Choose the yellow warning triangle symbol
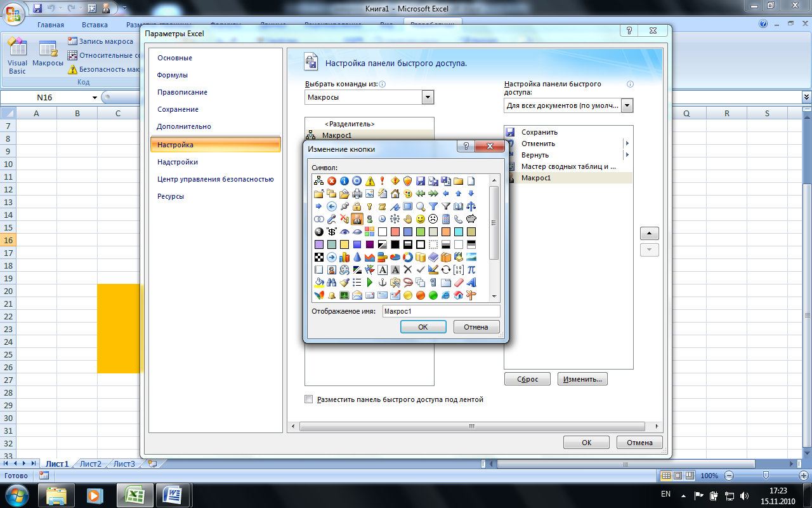The width and height of the screenshot is (812, 508). [369, 181]
